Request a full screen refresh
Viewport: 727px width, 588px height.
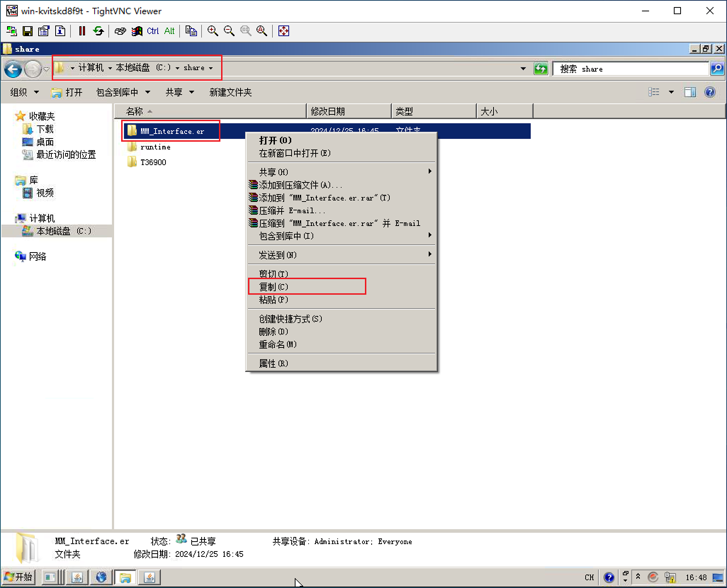98,31
